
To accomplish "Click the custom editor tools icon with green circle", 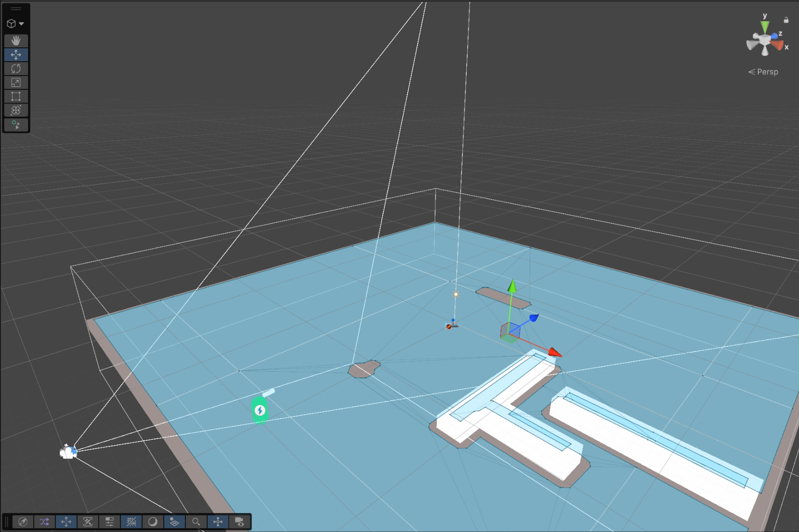I will (16, 125).
